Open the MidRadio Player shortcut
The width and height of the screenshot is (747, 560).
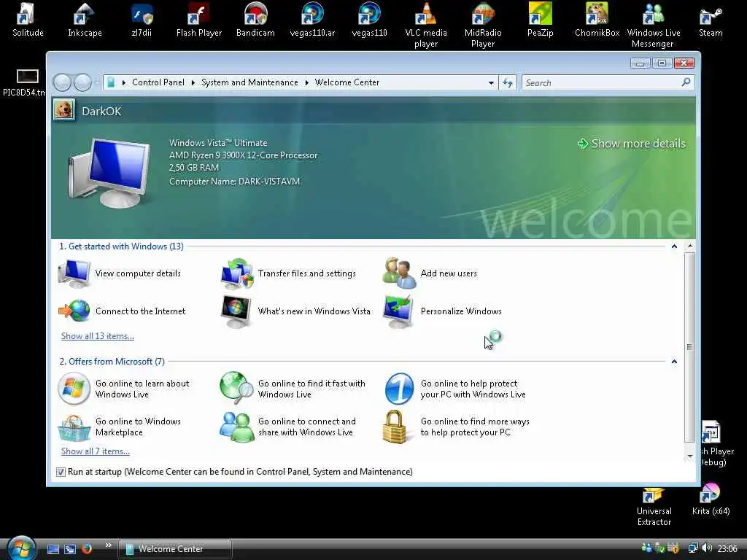pyautogui.click(x=483, y=26)
